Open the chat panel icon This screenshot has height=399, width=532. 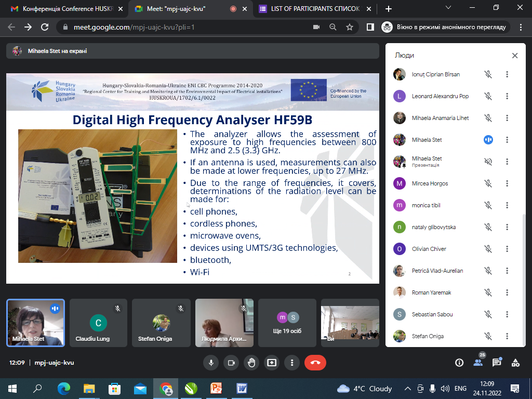[497, 363]
